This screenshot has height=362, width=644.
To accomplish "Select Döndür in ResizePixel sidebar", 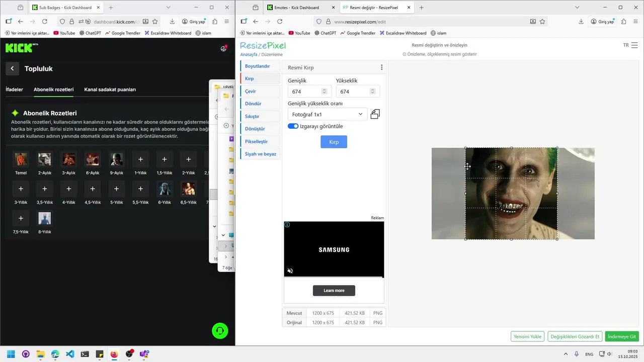I will (x=260, y=104).
